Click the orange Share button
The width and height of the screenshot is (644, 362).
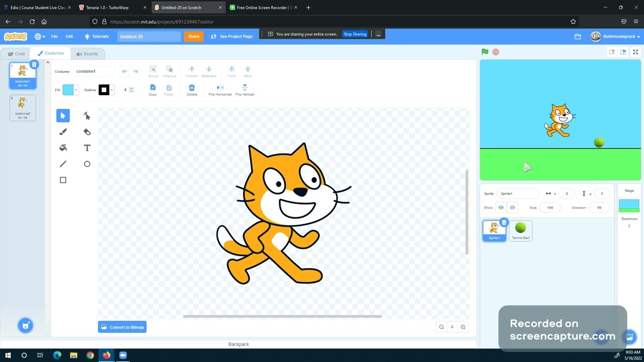[194, 37]
